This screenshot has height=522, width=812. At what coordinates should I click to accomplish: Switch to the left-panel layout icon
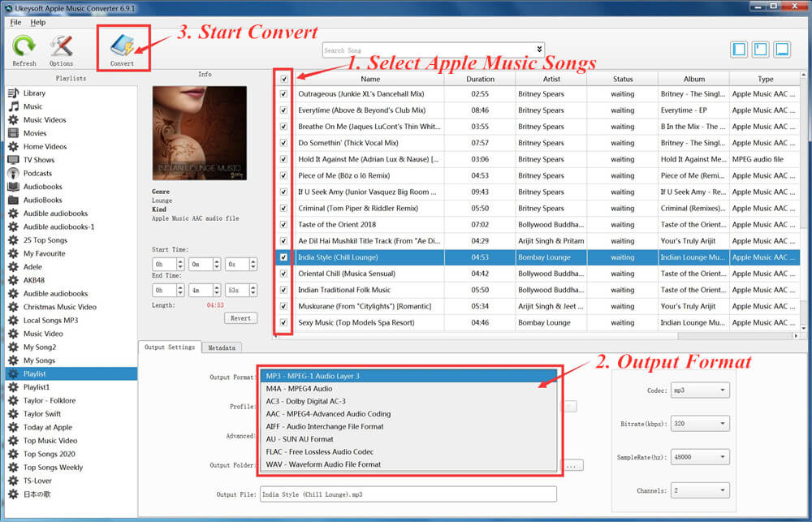739,50
